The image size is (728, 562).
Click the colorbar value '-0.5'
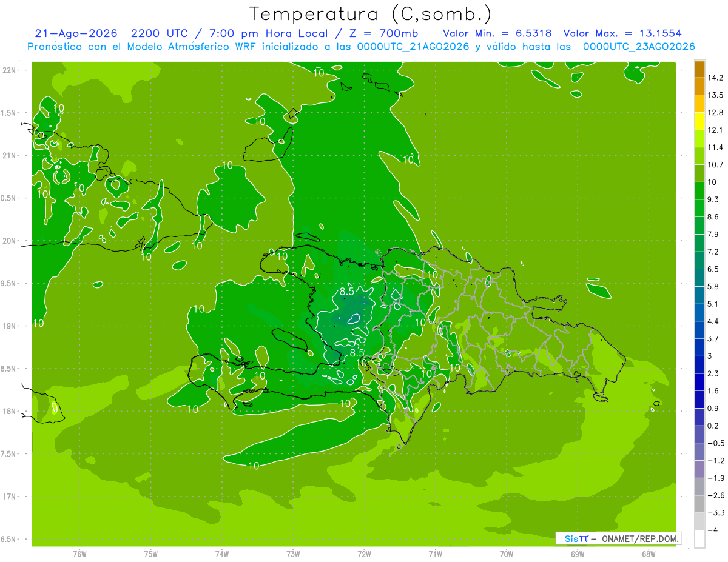[x=715, y=443]
